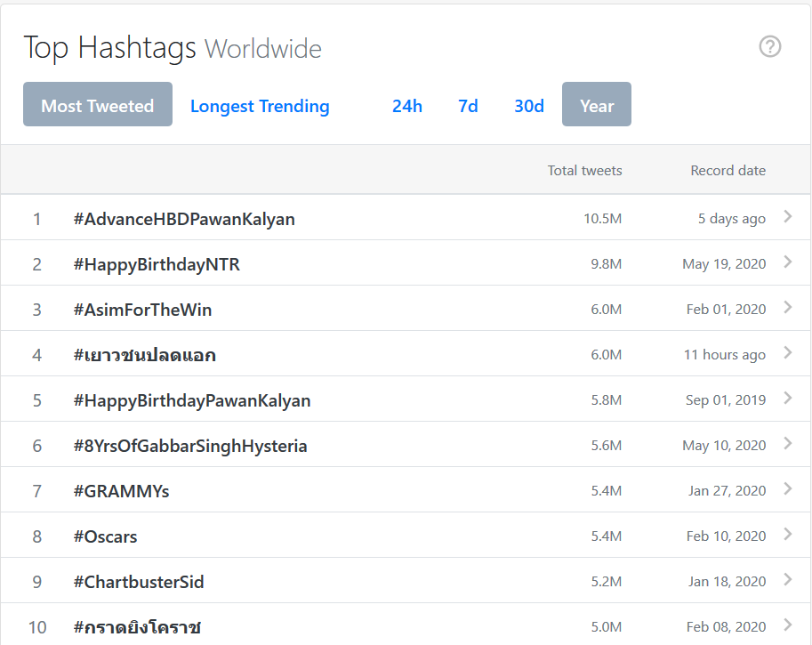Open the help question mark icon
Image resolution: width=812 pixels, height=645 pixels.
(769, 46)
